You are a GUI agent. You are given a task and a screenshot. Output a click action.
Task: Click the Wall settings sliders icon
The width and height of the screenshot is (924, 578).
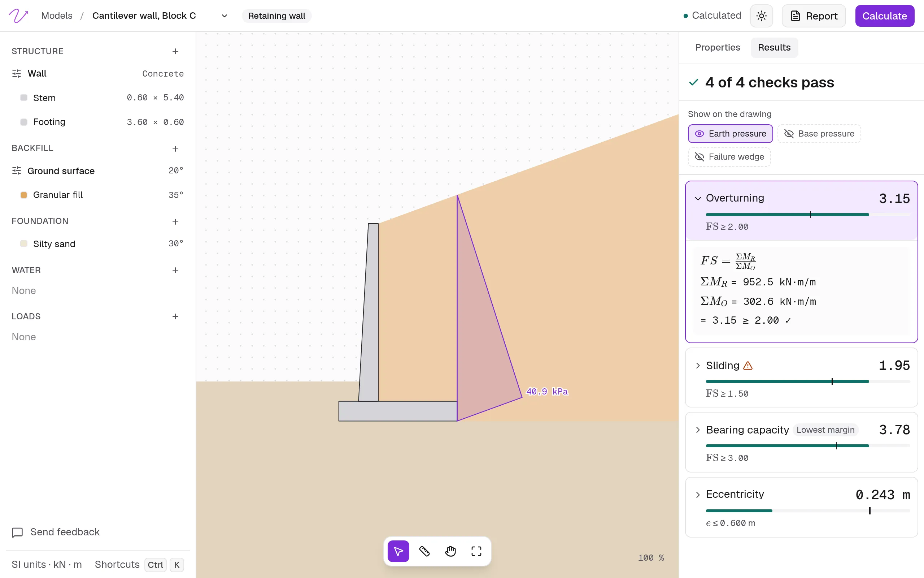tap(16, 74)
